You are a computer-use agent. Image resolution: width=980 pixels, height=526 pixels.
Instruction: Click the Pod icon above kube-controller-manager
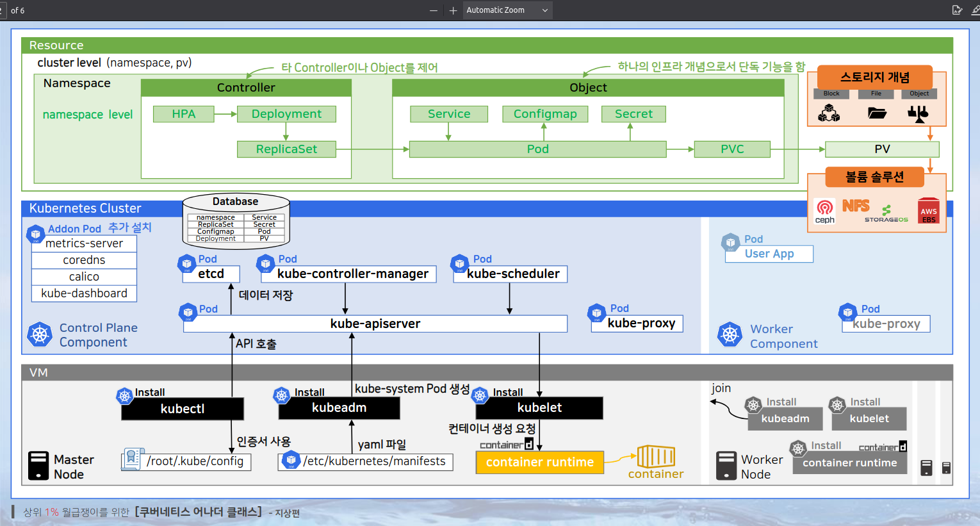pos(266,263)
